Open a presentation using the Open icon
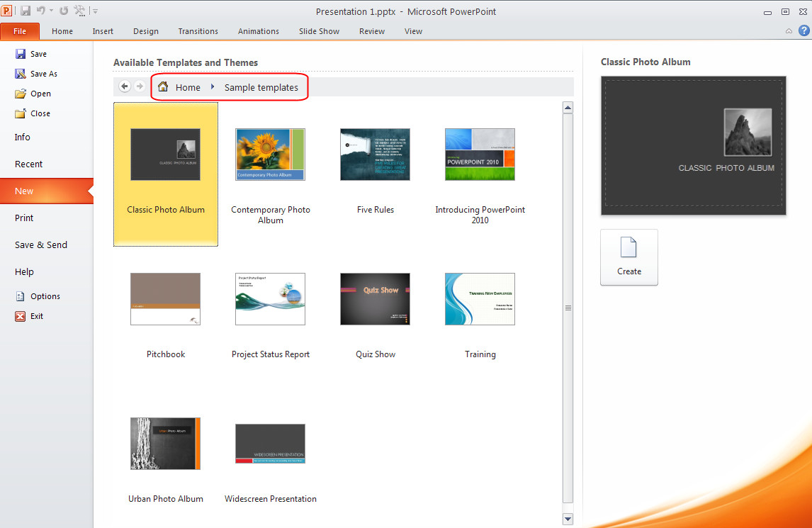Image resolution: width=812 pixels, height=528 pixels. tap(21, 93)
